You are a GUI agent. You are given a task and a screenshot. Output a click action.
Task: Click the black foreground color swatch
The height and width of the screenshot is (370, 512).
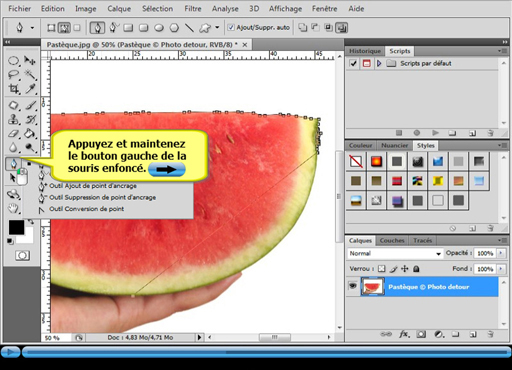click(x=16, y=227)
